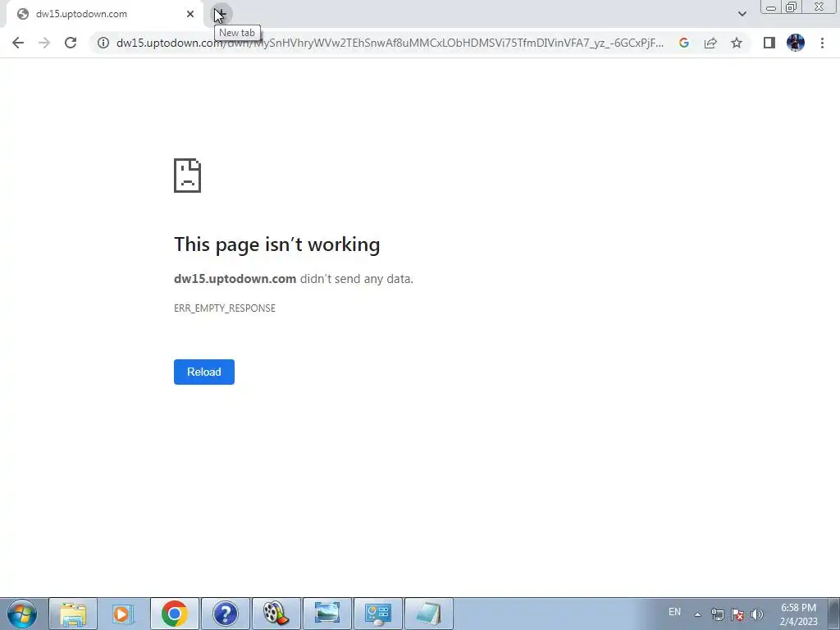Open the side panel icon
This screenshot has height=630, width=840.
coord(769,43)
